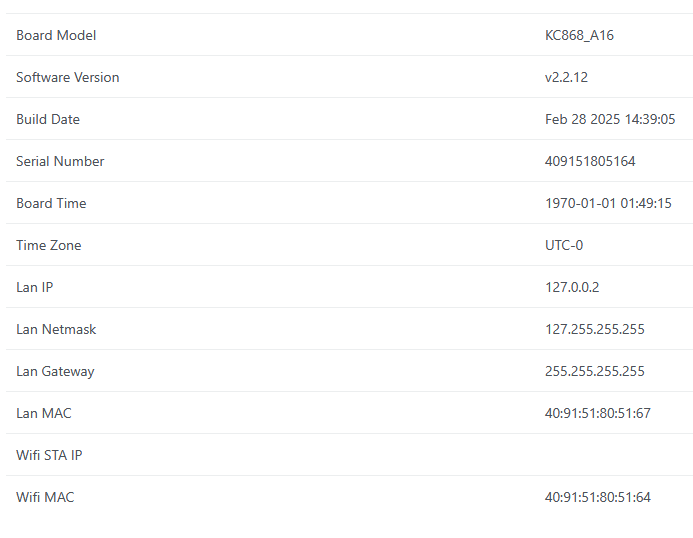
Task: Click the Board Time label
Action: (x=51, y=203)
